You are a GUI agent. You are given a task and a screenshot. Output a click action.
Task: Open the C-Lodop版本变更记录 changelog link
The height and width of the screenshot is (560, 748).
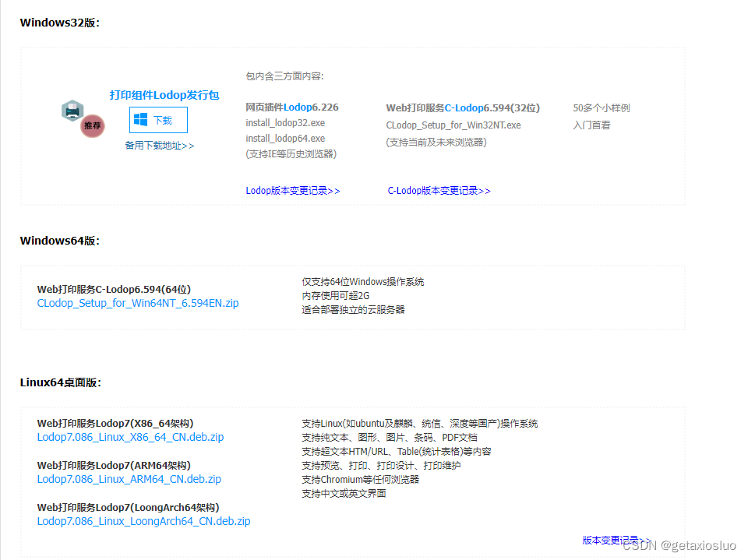(439, 190)
